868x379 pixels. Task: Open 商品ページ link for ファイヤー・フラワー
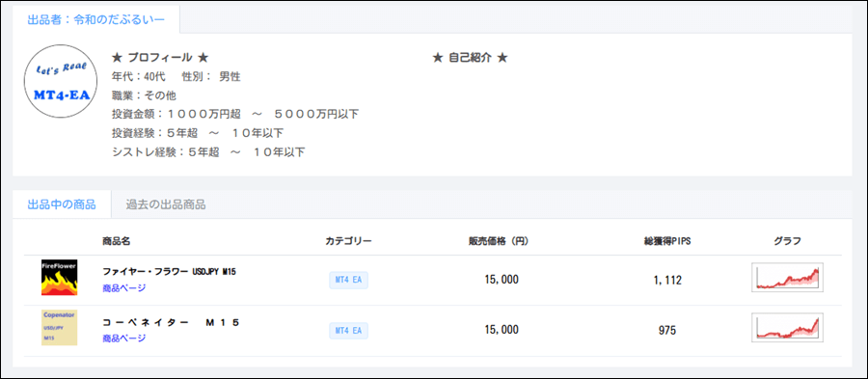tap(124, 287)
